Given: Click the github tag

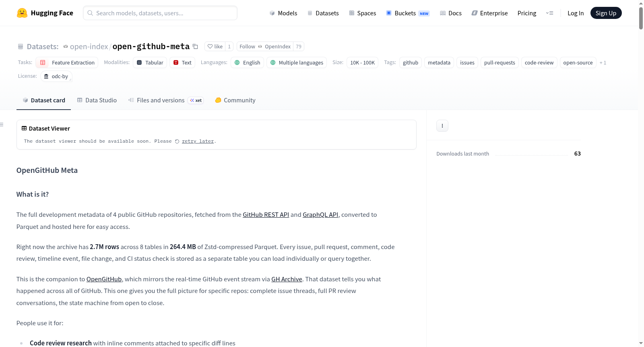Looking at the screenshot, I should click(411, 62).
